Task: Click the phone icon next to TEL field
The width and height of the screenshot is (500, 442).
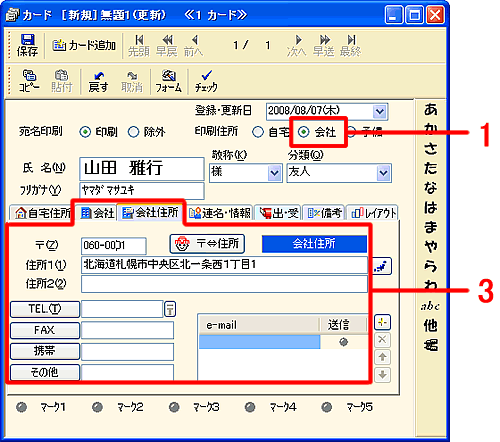Action: click(170, 309)
